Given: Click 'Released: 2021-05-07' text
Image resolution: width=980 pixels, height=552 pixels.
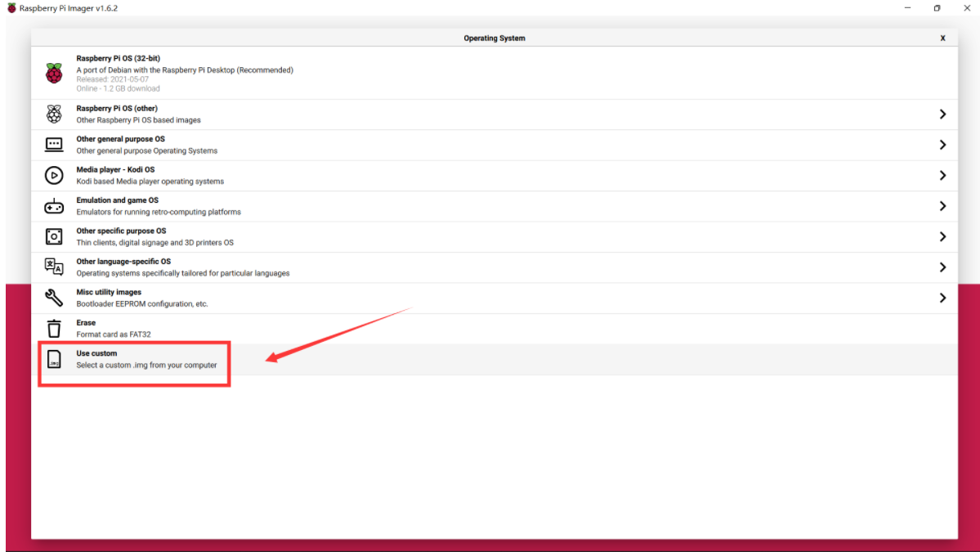Looking at the screenshot, I should click(x=113, y=79).
